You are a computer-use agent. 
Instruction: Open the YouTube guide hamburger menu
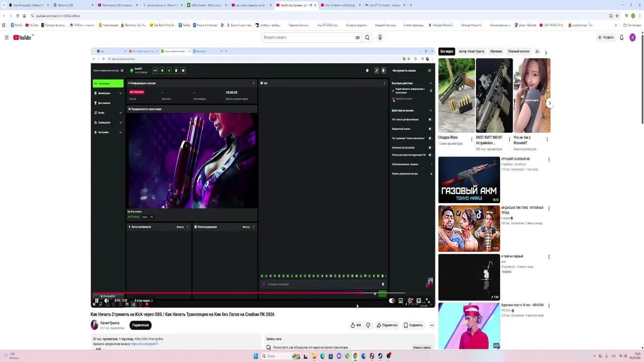7,37
